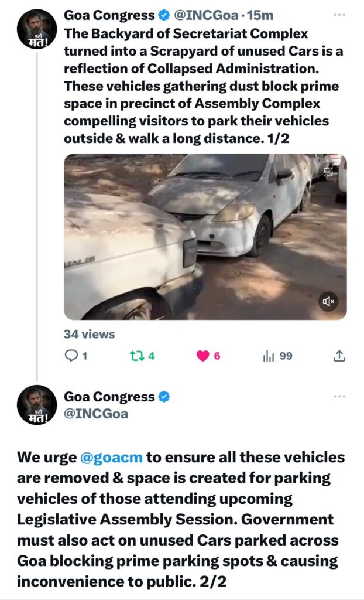Screen dimensions: 364x600
Task: Unmute the video with speaker icon
Action: point(328,302)
